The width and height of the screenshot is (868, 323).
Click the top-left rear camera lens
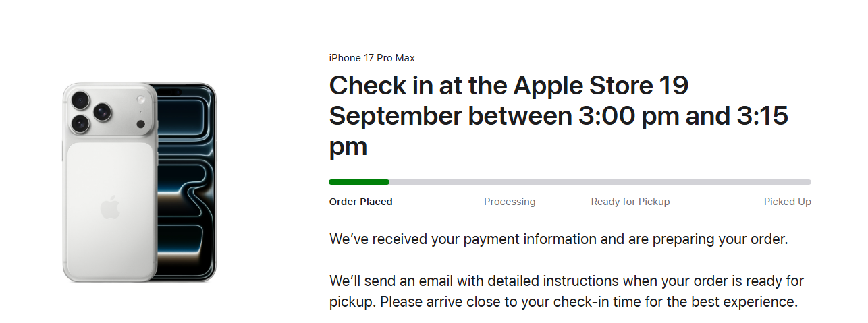81,100
